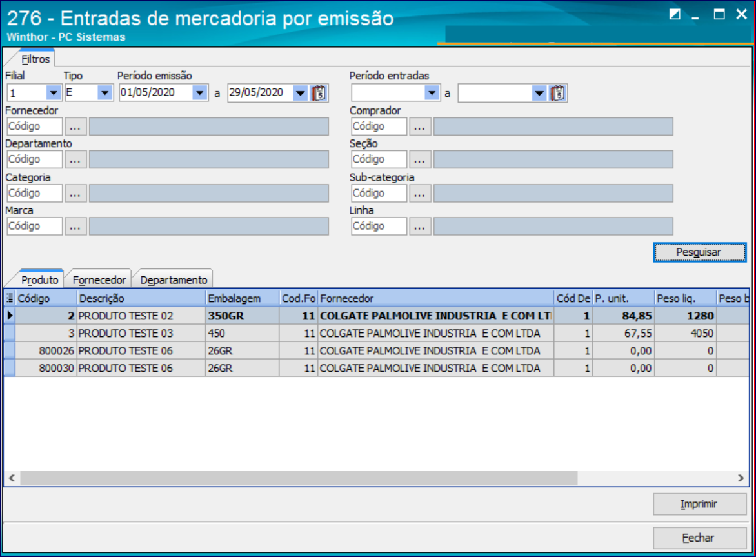
Task: Click scrollbar left arrow in the grid
Action: point(12,478)
